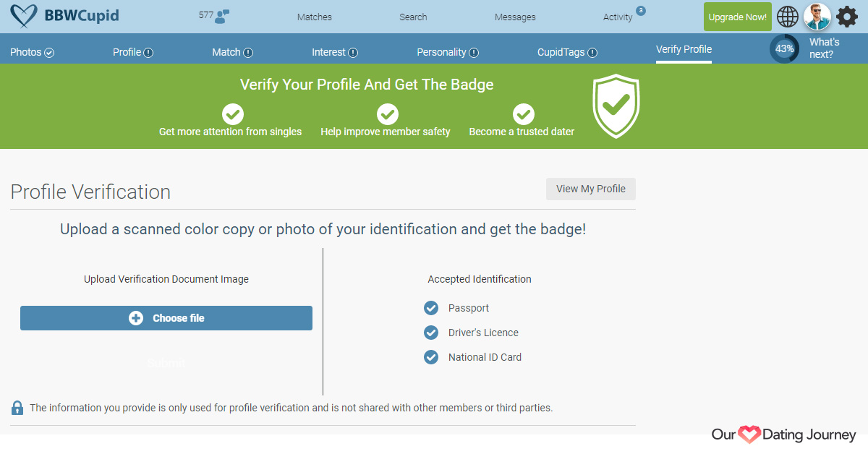The height and width of the screenshot is (454, 868).
Task: Click the padlock privacy icon
Action: 17,408
